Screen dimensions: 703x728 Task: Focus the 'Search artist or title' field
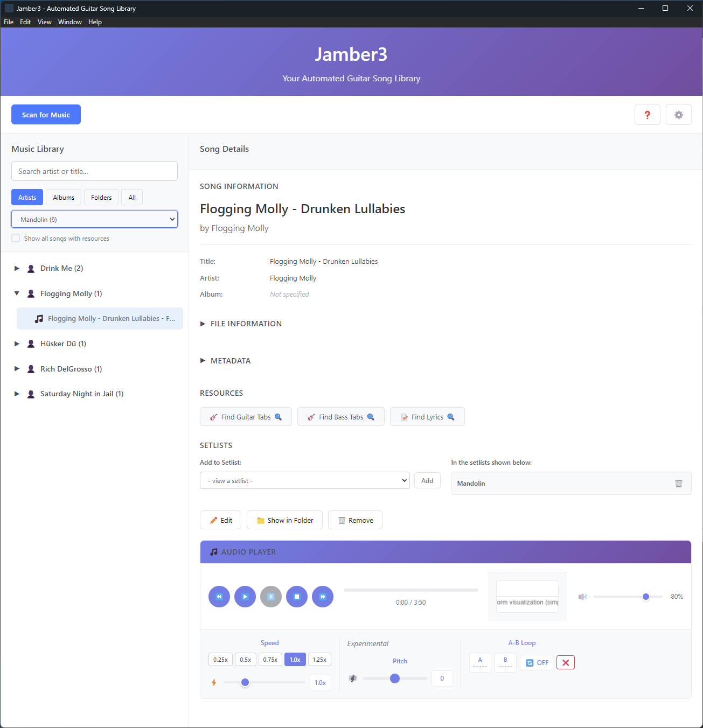coord(94,171)
